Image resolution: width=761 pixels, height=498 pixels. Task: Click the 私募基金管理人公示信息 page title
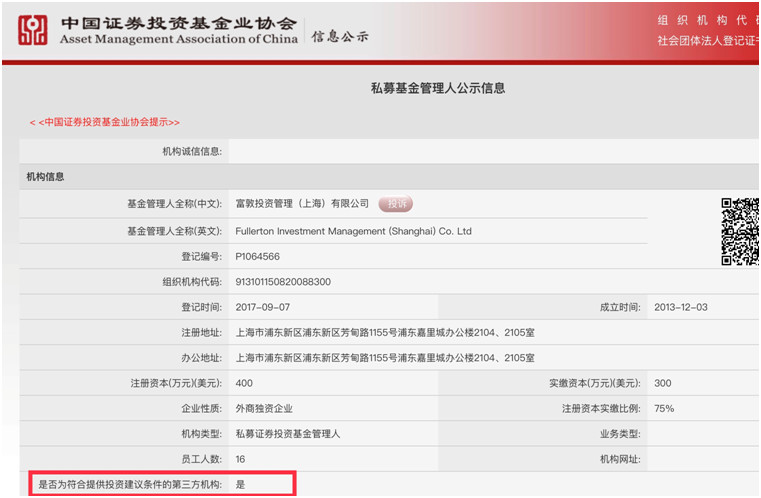[438, 88]
